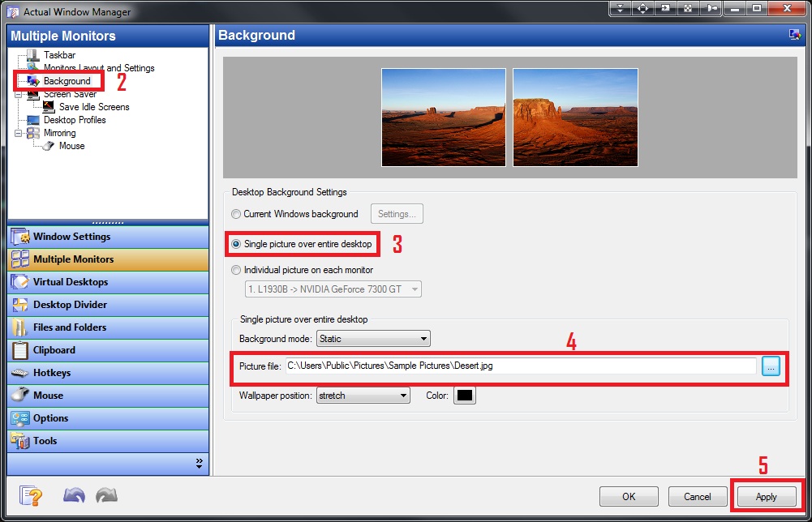Open Options category
This screenshot has height=522, width=812.
108,418
